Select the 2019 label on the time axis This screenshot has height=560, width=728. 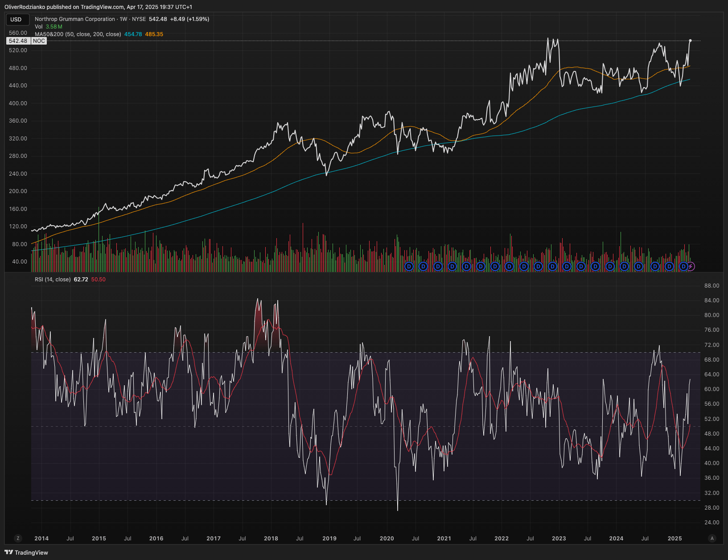point(329,538)
